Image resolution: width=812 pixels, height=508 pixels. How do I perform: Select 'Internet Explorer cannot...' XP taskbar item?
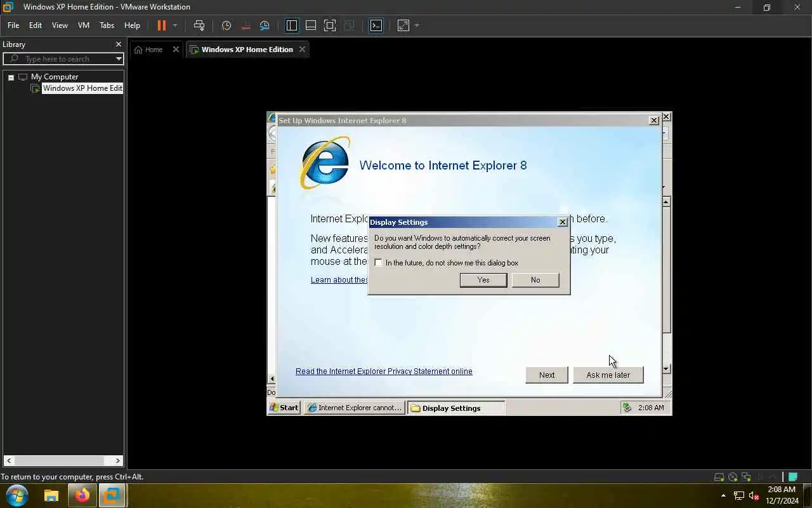pos(355,408)
